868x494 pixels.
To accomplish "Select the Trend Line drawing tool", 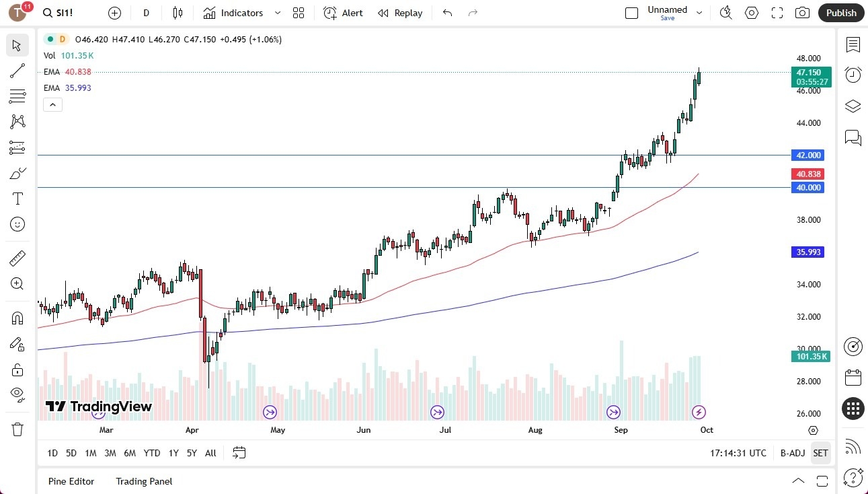I will [17, 71].
